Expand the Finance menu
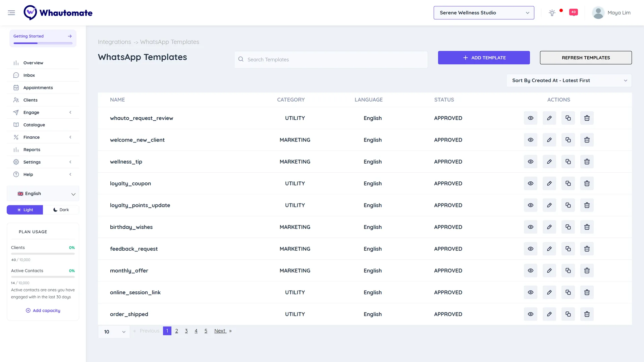 click(43, 137)
